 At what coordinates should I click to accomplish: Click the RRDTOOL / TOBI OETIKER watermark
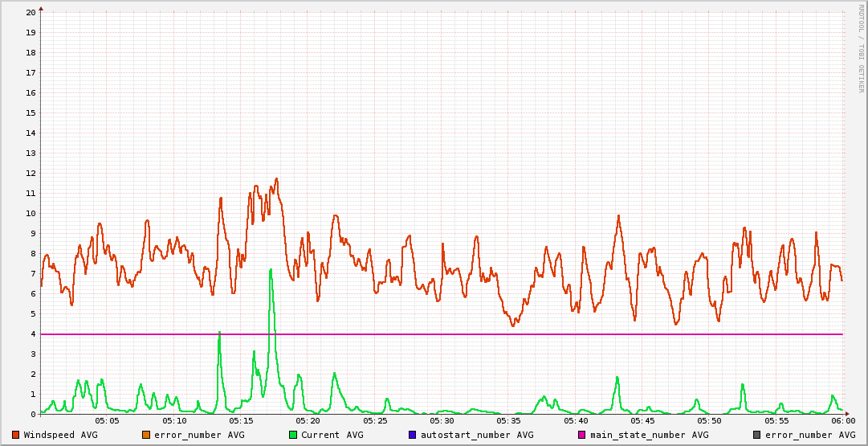860,48
